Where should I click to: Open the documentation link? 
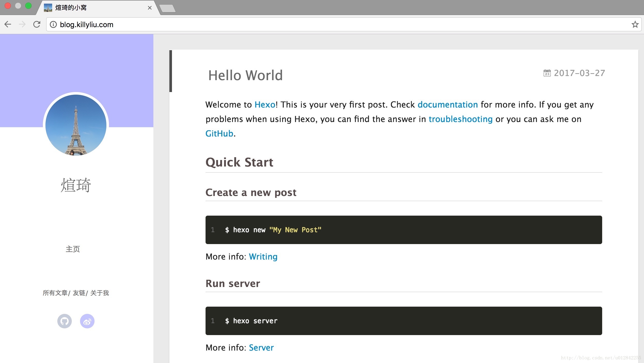tap(448, 104)
